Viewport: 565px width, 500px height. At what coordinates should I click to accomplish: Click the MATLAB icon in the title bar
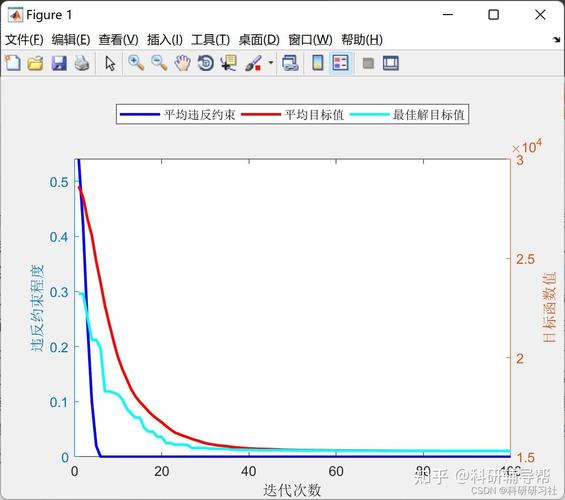tap(15, 15)
